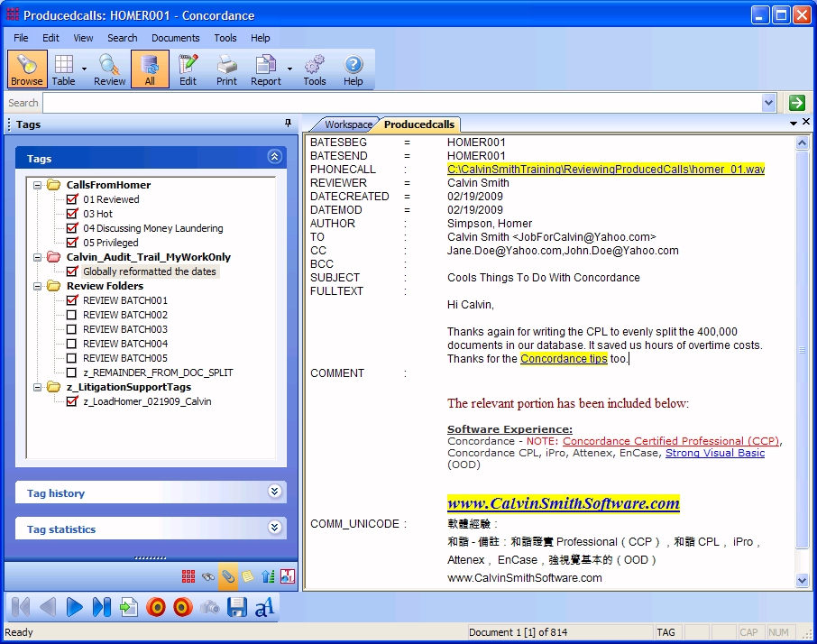Expand the Tag history panel
The height and width of the screenshot is (644, 817).
pos(274,492)
